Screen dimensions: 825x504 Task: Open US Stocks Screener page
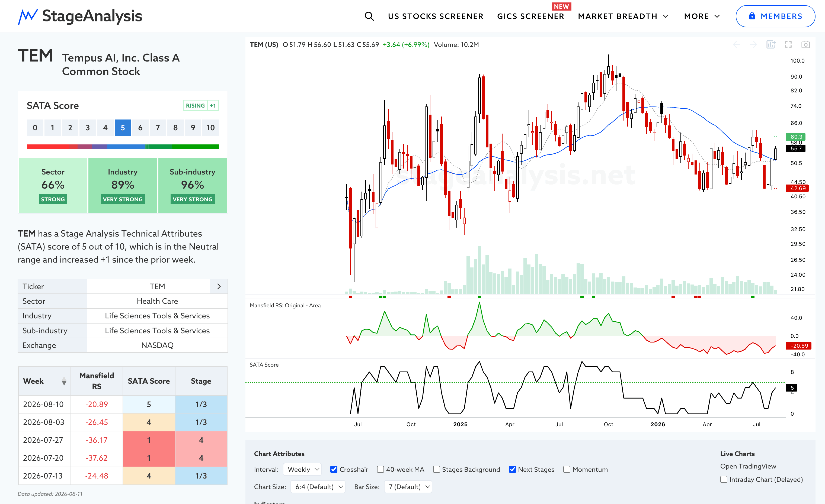[436, 16]
